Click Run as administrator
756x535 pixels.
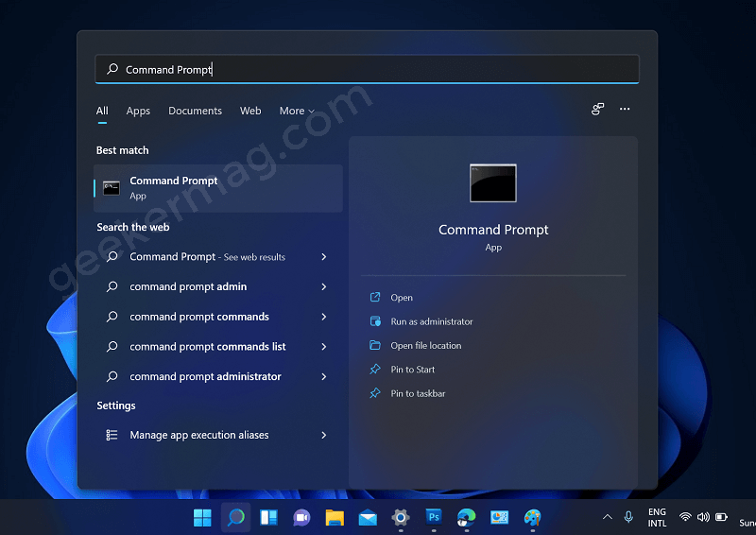[432, 321]
